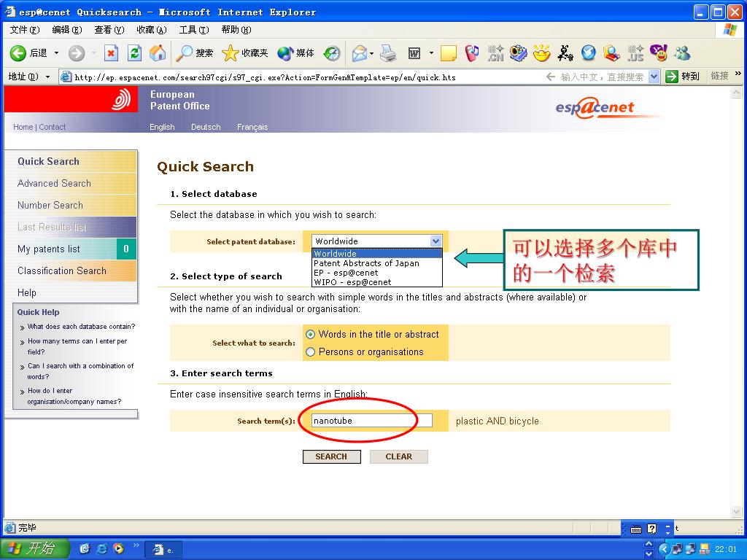Open the Edit icon dropdown arrow
Image resolution: width=747 pixels, height=560 pixels.
coord(431,53)
